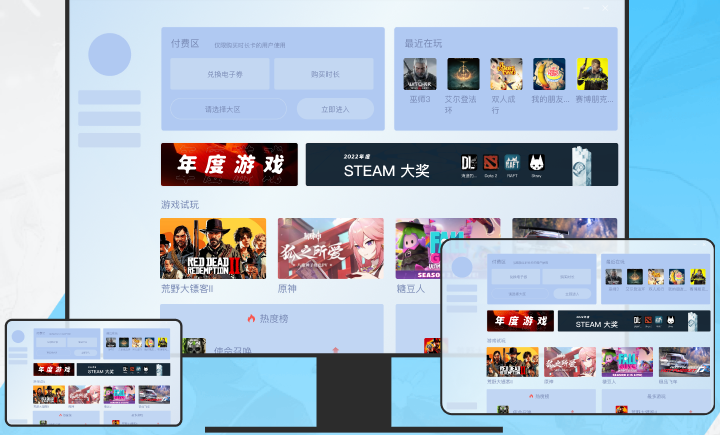Click the fourth recent-game icon (我的朋友) on tablet
Viewport: 720px width, 435px height.
[677, 277]
